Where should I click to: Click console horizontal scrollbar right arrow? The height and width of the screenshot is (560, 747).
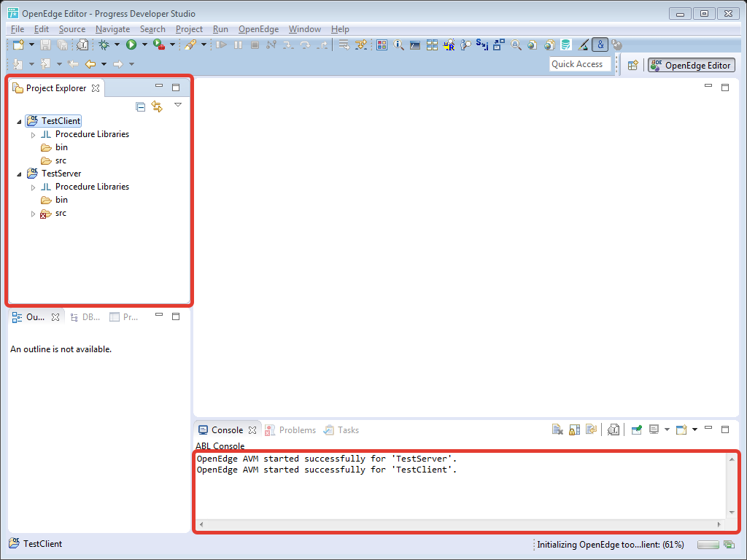pos(719,524)
